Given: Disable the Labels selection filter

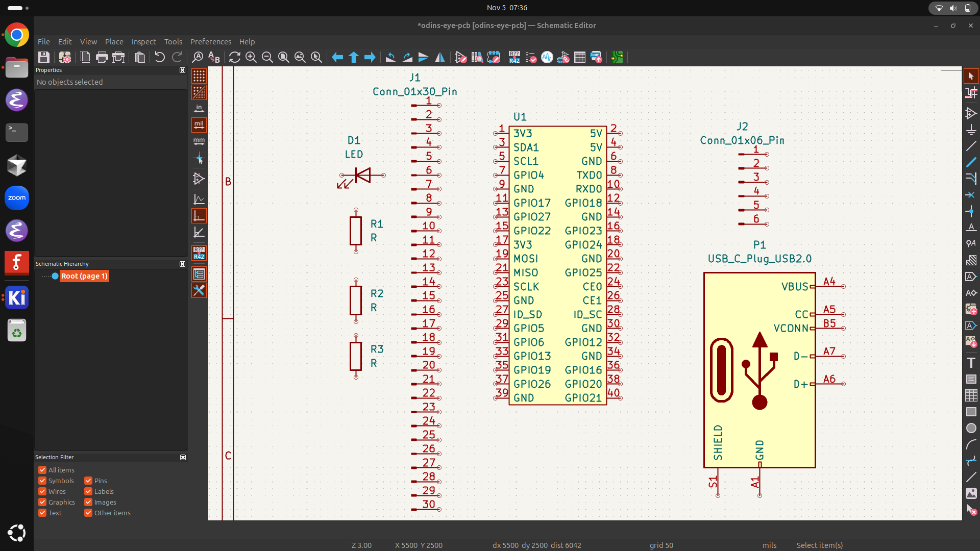Looking at the screenshot, I should point(88,491).
